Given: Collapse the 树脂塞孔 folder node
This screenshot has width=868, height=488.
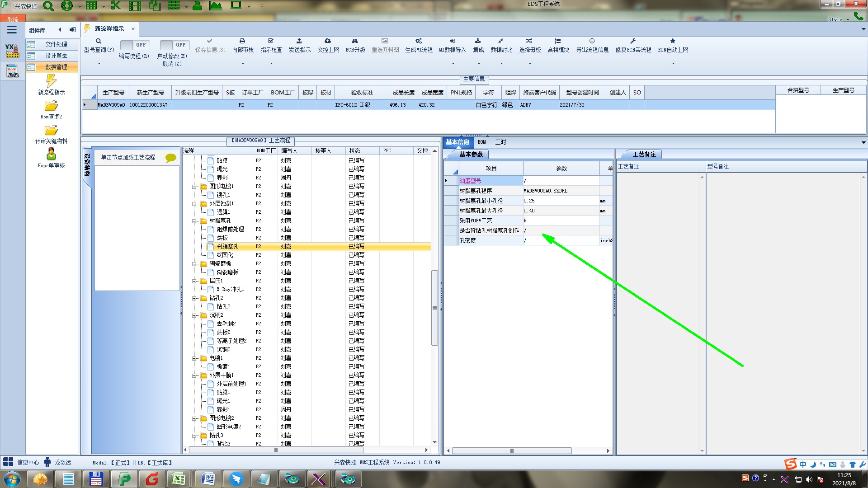Looking at the screenshot, I should [x=194, y=221].
